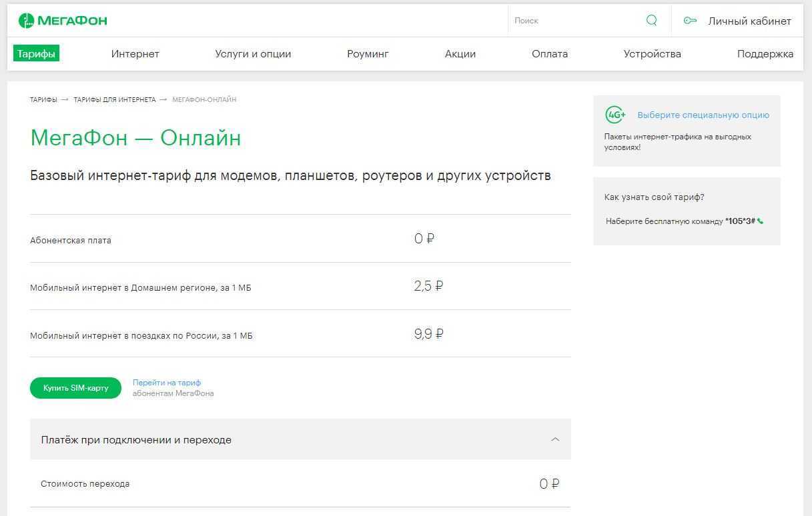Click Мобильный интернет в Домашнем регионе label

(x=141, y=288)
